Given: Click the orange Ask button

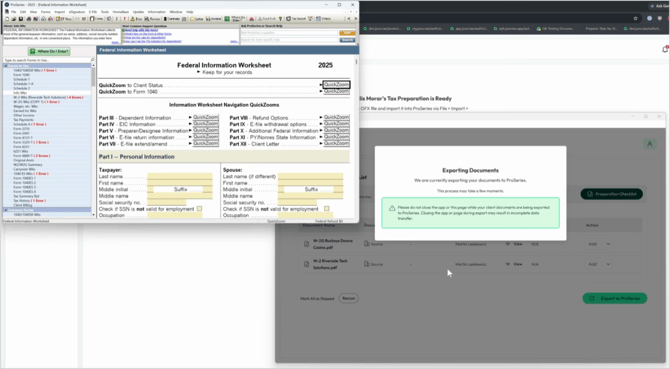Looking at the screenshot, I should click(347, 33).
